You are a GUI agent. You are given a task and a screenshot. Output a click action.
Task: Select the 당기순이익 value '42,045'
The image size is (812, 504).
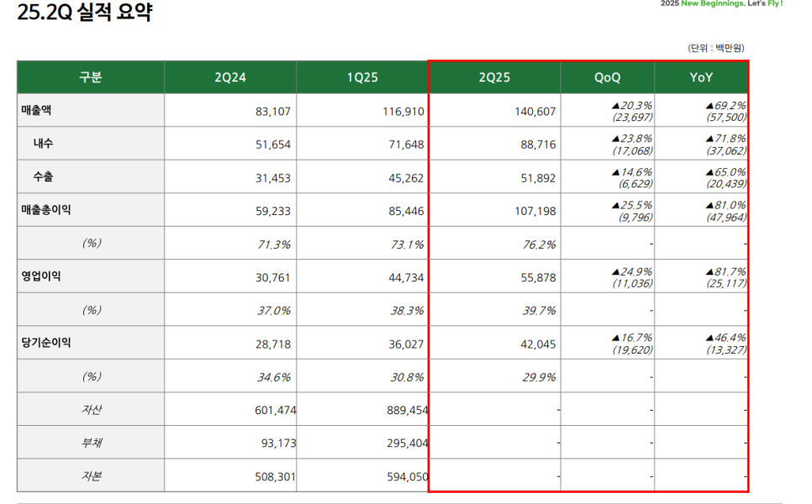538,344
